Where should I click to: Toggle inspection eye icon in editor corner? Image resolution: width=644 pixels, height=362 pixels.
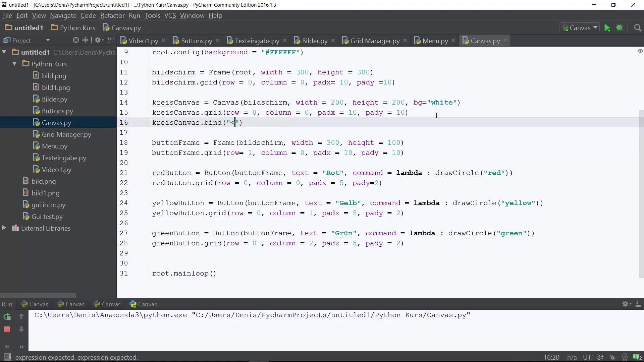[x=640, y=51]
